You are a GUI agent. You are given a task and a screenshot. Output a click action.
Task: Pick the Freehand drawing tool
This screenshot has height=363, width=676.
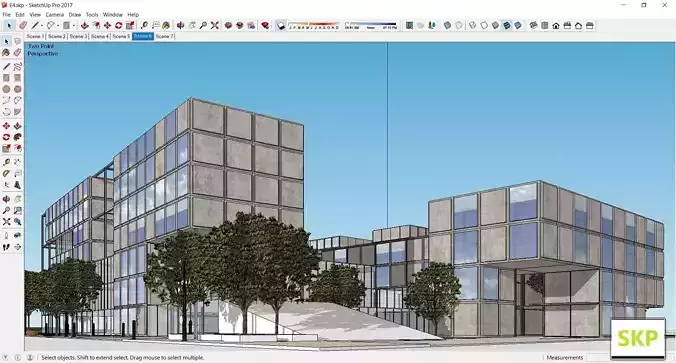click(x=17, y=66)
